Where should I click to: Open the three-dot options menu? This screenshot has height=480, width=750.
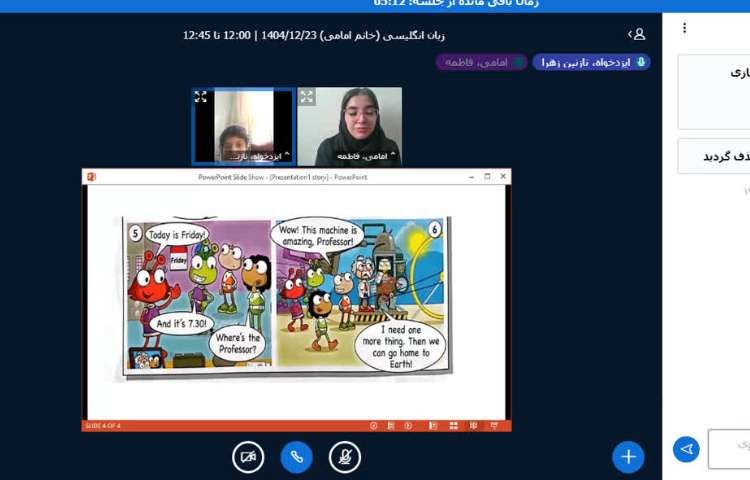pyautogui.click(x=684, y=28)
